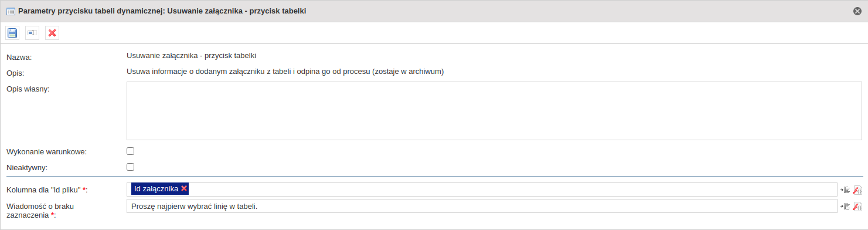Close the button parameters dialog
The width and height of the screenshot is (868, 230).
(x=857, y=11)
